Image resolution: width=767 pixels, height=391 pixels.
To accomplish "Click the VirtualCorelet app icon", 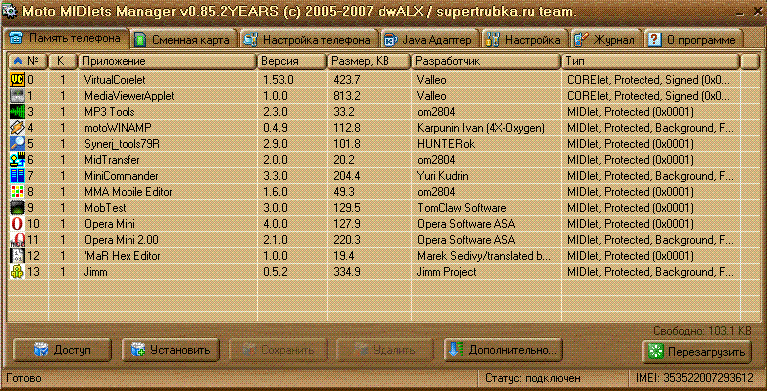I will pyautogui.click(x=17, y=79).
